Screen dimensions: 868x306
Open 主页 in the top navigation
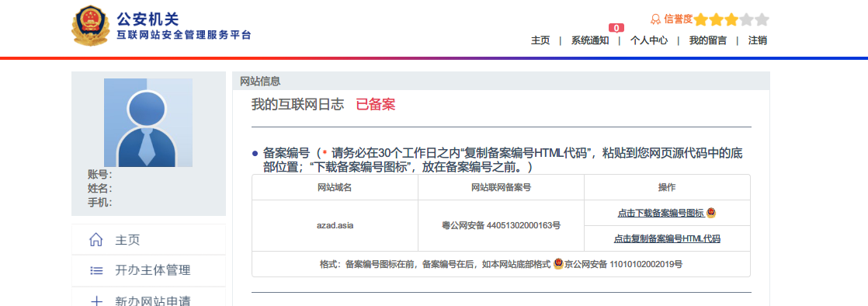point(540,40)
